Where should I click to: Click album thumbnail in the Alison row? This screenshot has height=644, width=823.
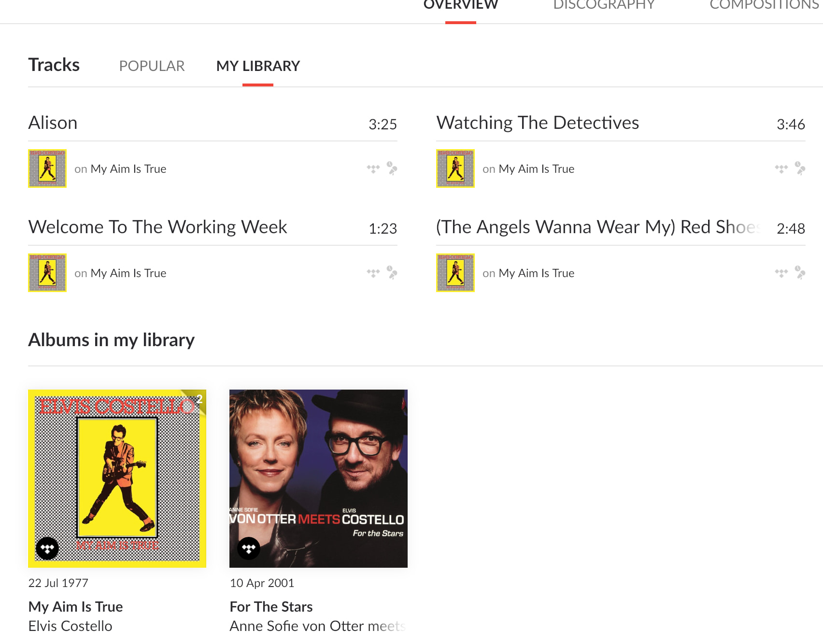[47, 168]
